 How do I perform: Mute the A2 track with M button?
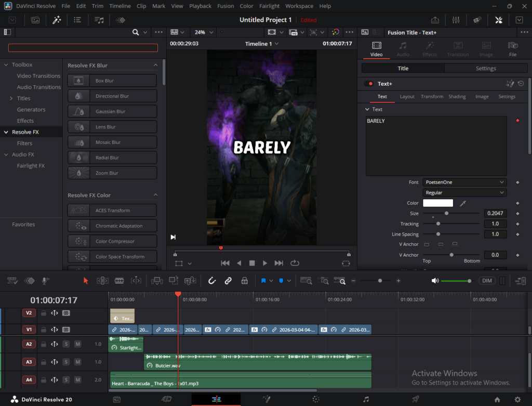click(78, 344)
